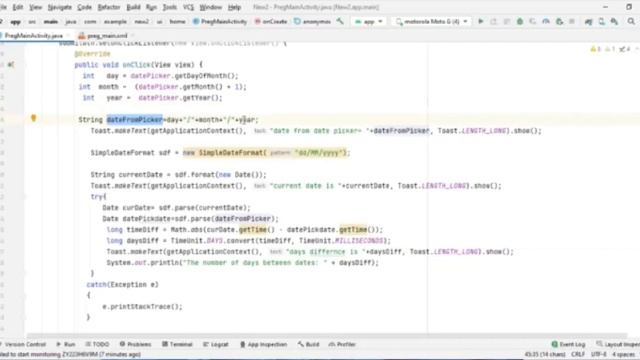This screenshot has width=640, height=360.
Task: Open the Run tool window at bottom
Action: pos(66,344)
